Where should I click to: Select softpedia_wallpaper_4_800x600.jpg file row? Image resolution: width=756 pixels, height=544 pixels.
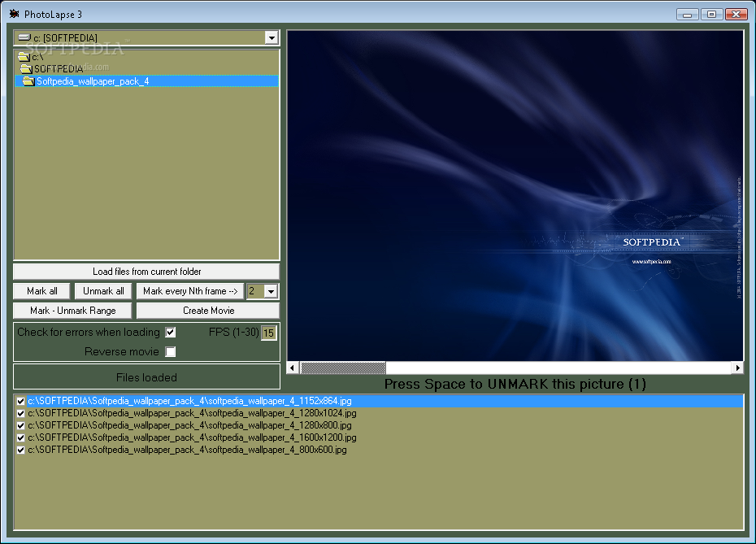(x=379, y=450)
